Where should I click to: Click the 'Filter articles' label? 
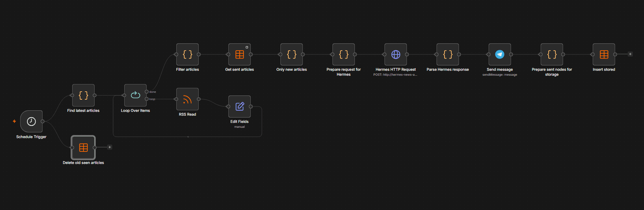(x=187, y=70)
